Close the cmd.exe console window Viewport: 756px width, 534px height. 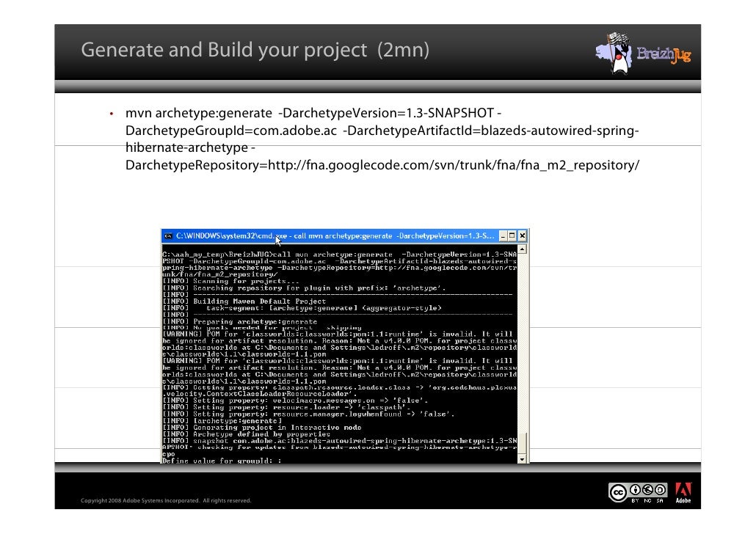point(522,236)
